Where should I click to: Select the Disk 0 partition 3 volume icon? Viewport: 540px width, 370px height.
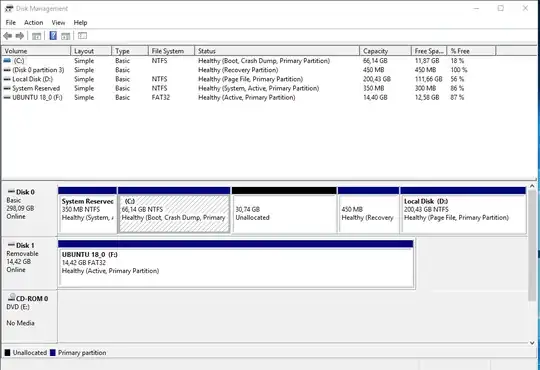pos(7,70)
